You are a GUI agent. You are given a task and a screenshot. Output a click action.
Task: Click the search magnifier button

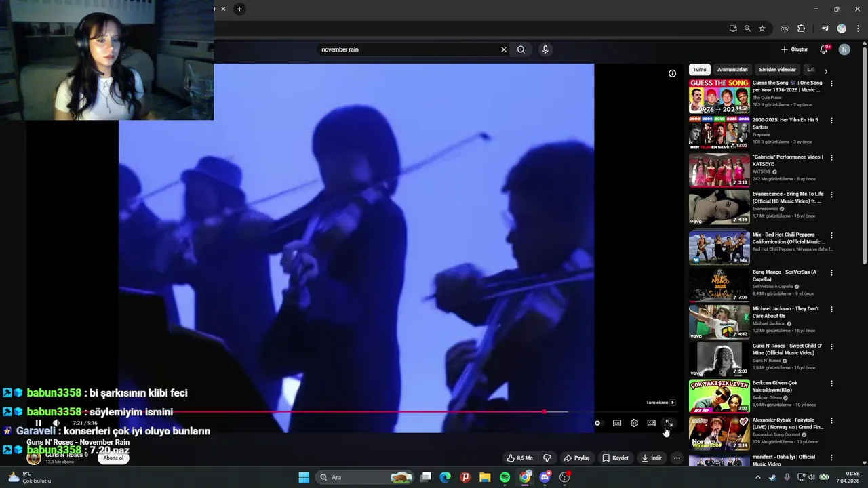click(x=521, y=49)
